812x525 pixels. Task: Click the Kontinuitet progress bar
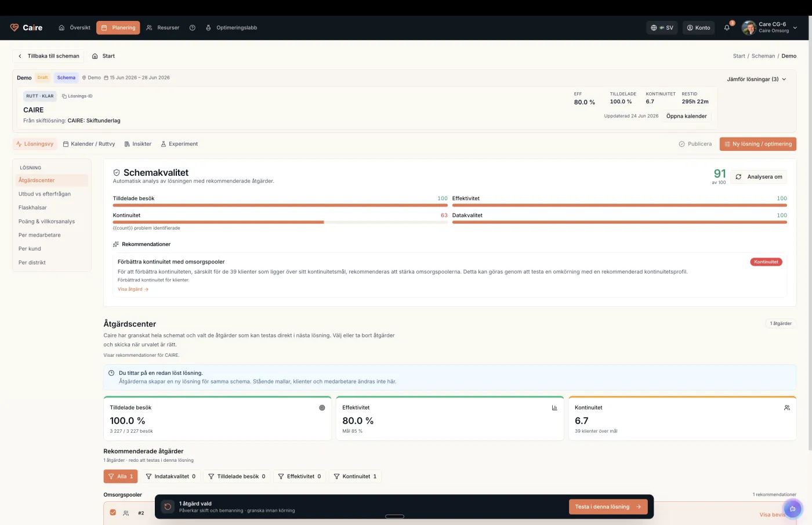pyautogui.click(x=280, y=222)
